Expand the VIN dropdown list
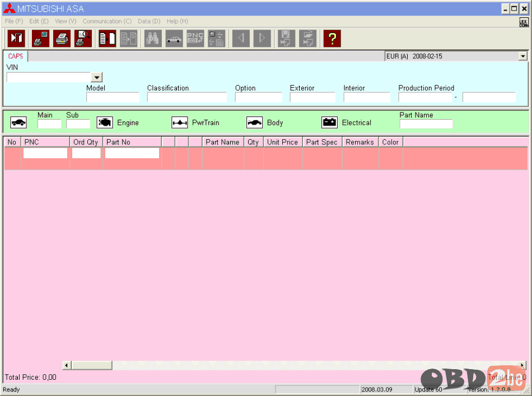The height and width of the screenshot is (396, 532). [x=97, y=78]
